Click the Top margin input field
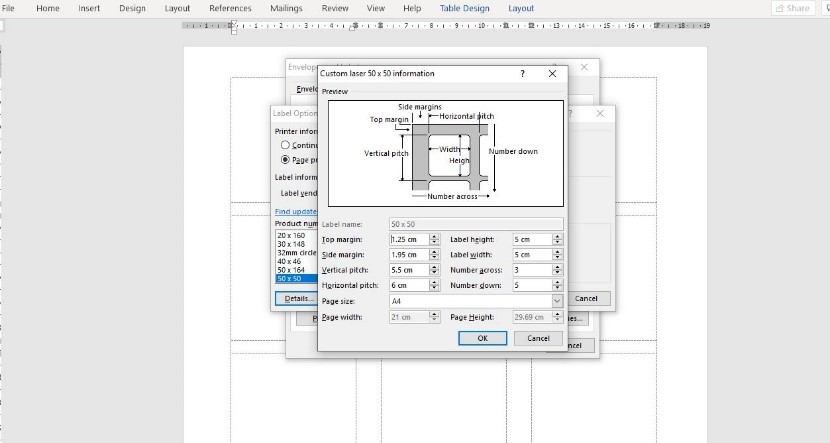 409,239
